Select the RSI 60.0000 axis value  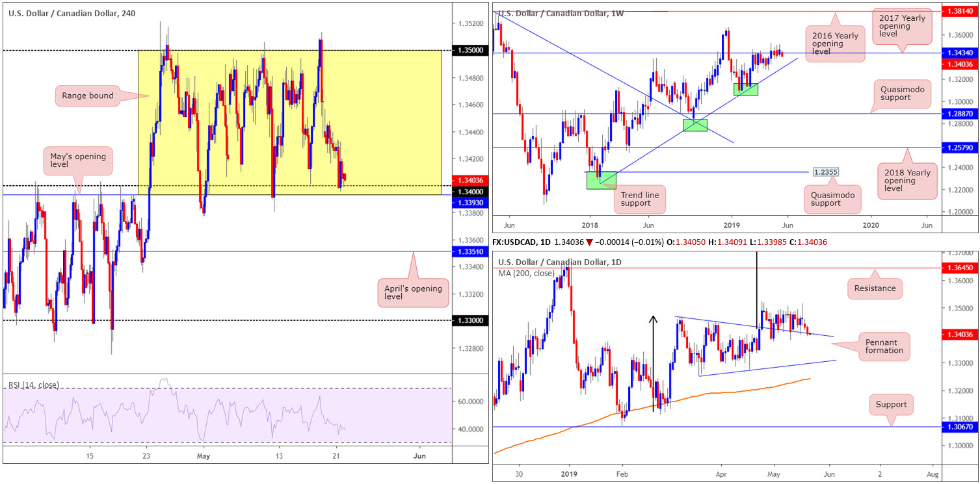tap(470, 401)
